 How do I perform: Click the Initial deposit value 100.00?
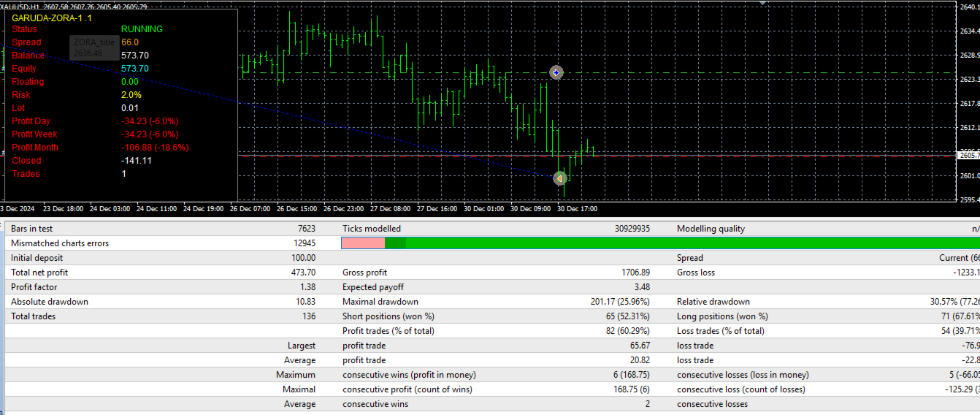click(x=303, y=258)
